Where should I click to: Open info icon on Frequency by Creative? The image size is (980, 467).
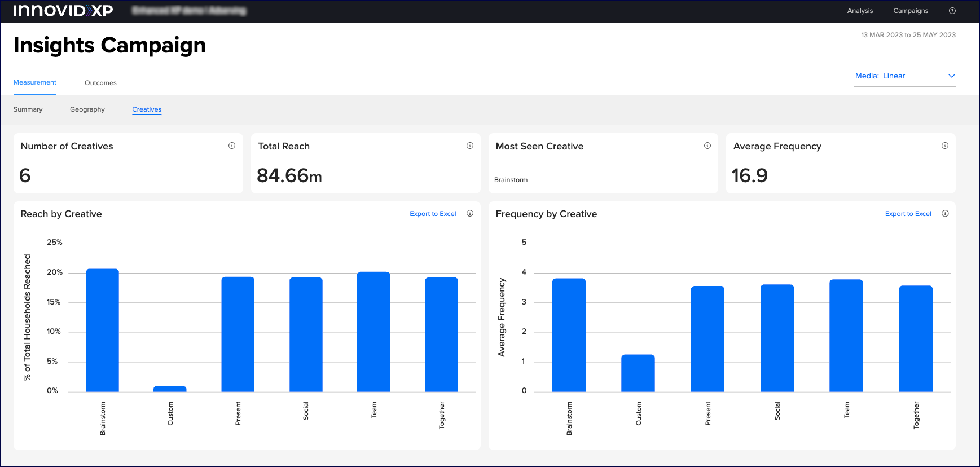(946, 213)
